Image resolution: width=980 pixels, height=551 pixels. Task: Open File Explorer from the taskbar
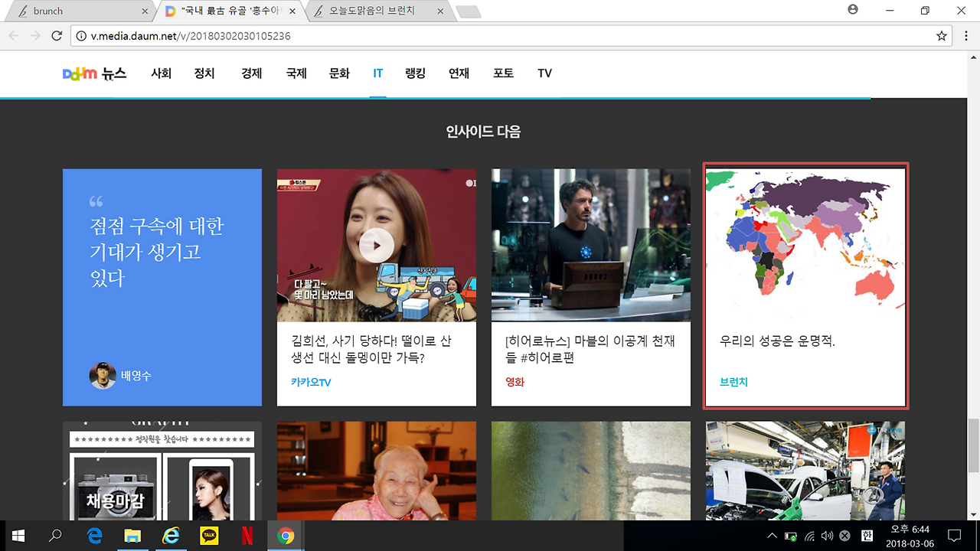[132, 536]
